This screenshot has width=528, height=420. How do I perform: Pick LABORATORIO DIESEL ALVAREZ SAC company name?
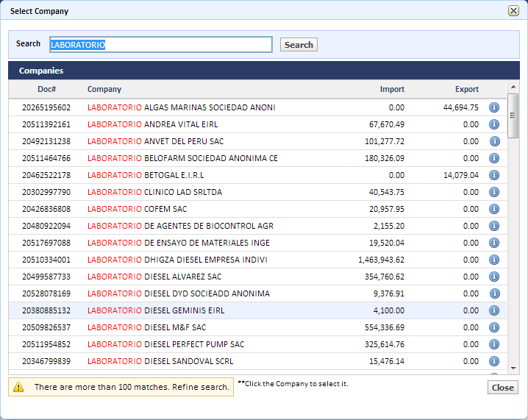pyautogui.click(x=154, y=277)
